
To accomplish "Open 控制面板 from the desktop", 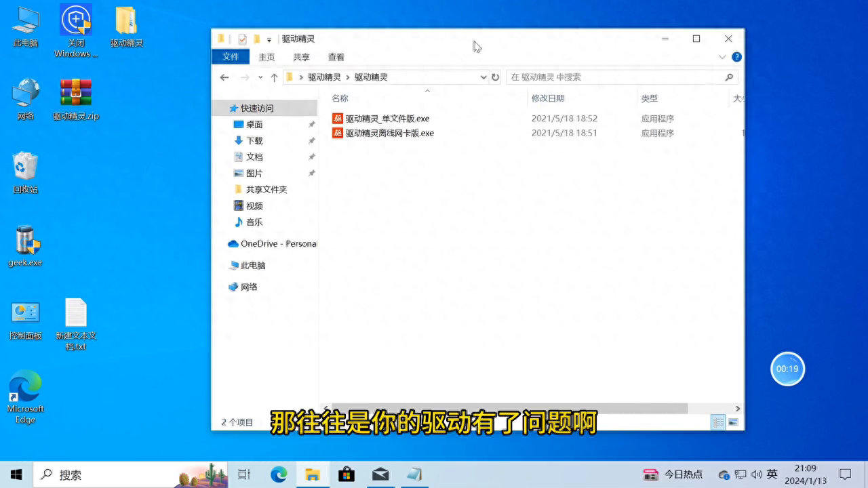I will (25, 315).
